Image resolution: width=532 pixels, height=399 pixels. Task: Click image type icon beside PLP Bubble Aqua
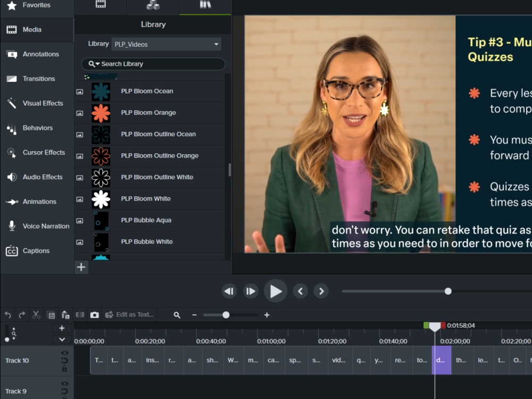pyautogui.click(x=80, y=221)
